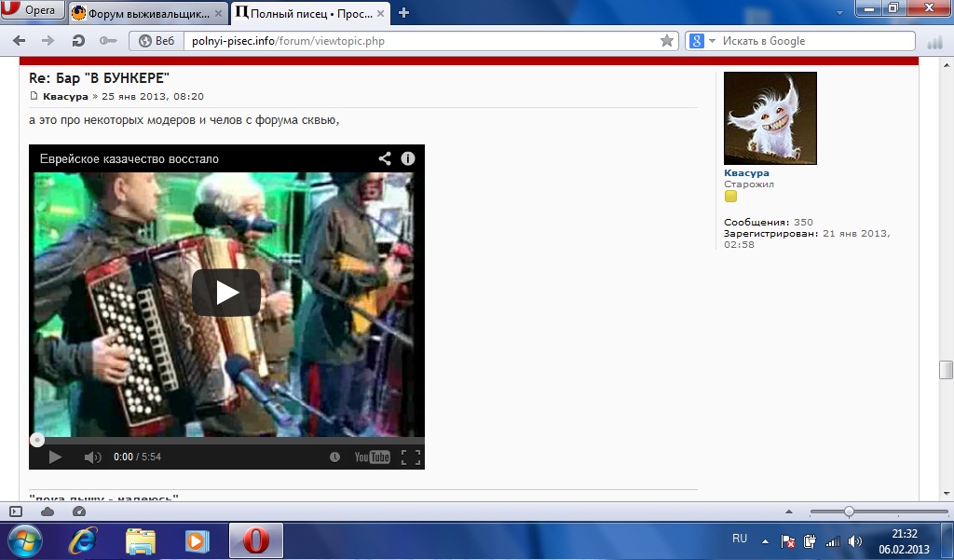Click the Квасура avatar image
The height and width of the screenshot is (560, 954).
point(770,118)
